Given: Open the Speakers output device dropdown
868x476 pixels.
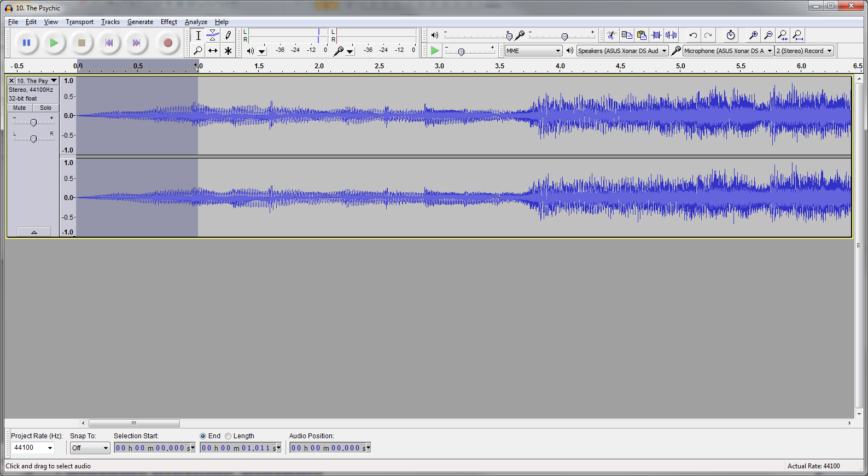Looking at the screenshot, I should [x=622, y=51].
